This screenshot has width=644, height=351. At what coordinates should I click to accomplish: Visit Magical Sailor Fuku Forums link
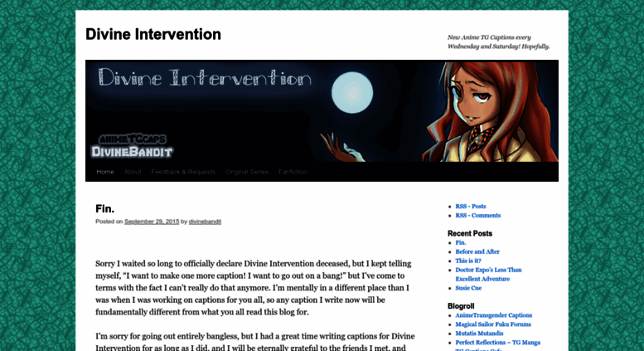pyautogui.click(x=493, y=324)
